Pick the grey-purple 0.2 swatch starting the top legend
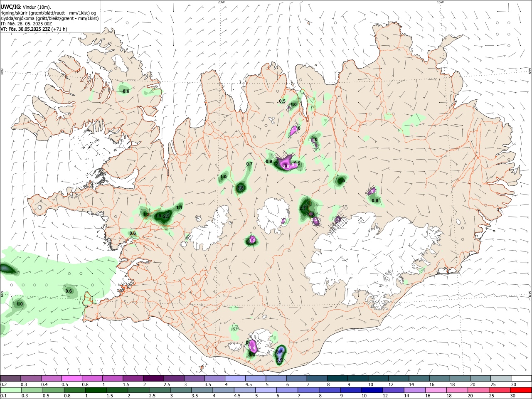 tap(10, 378)
